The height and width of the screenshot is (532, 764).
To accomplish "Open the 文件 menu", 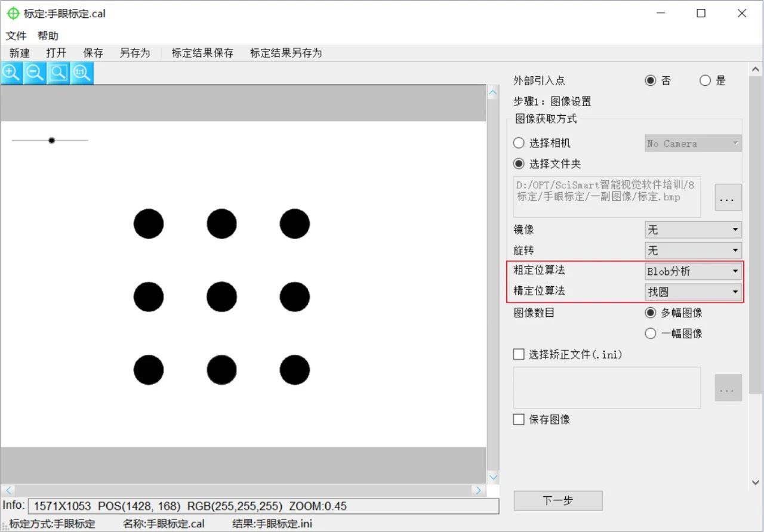I will tap(16, 36).
